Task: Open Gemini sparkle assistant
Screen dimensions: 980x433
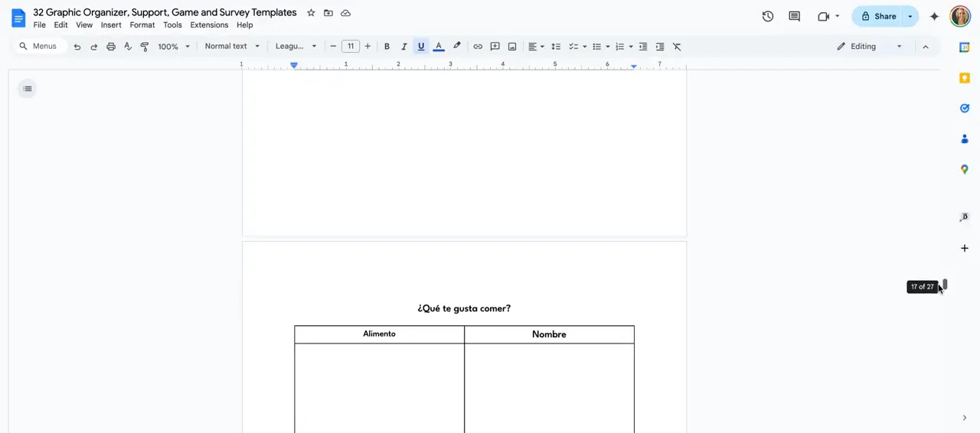Action: coord(934,16)
